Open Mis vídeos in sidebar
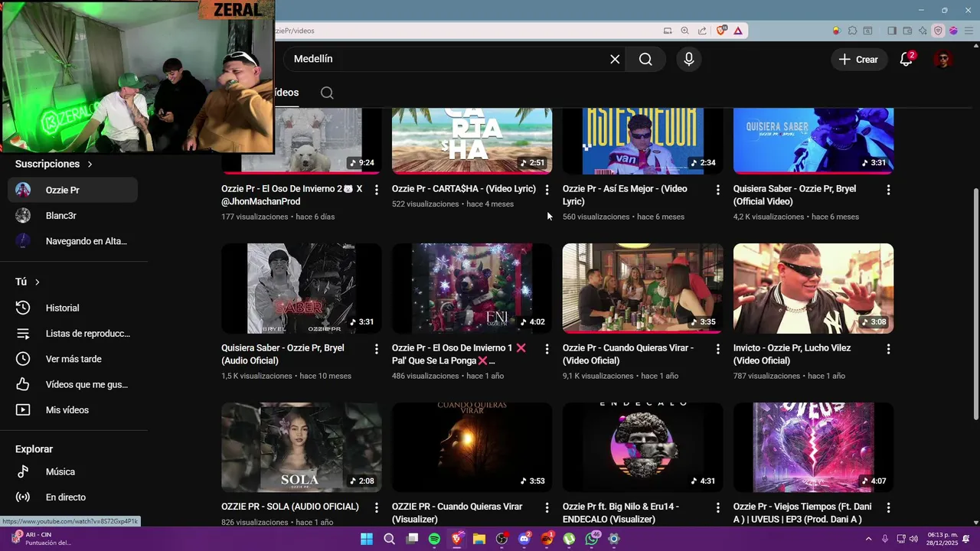 [x=73, y=410]
